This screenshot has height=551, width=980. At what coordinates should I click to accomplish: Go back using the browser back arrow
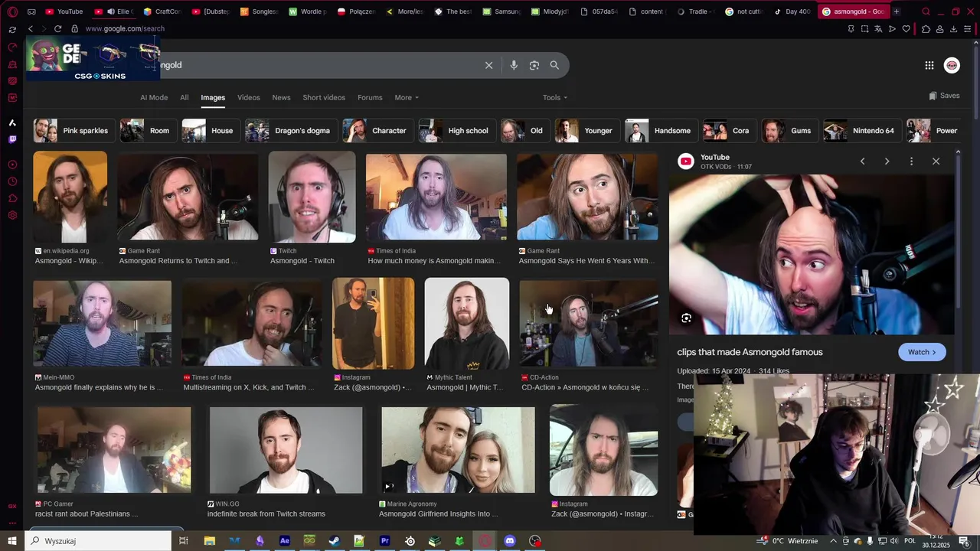pos(31,28)
